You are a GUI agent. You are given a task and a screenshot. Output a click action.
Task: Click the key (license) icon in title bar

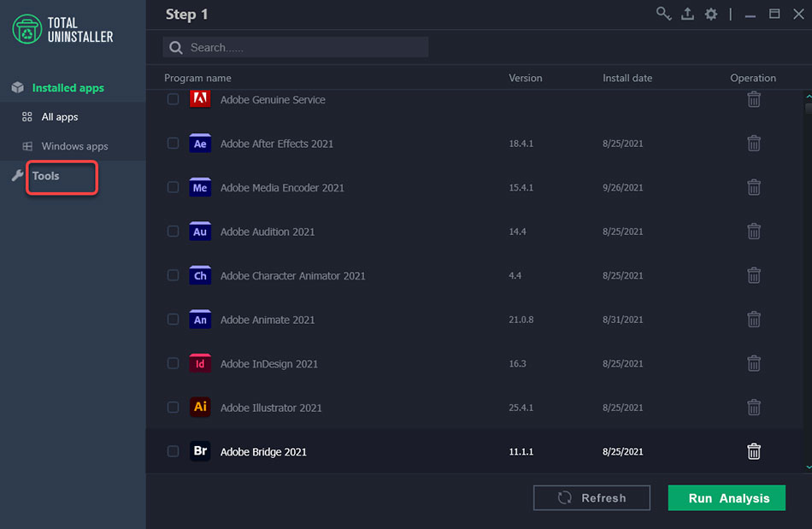pyautogui.click(x=663, y=14)
